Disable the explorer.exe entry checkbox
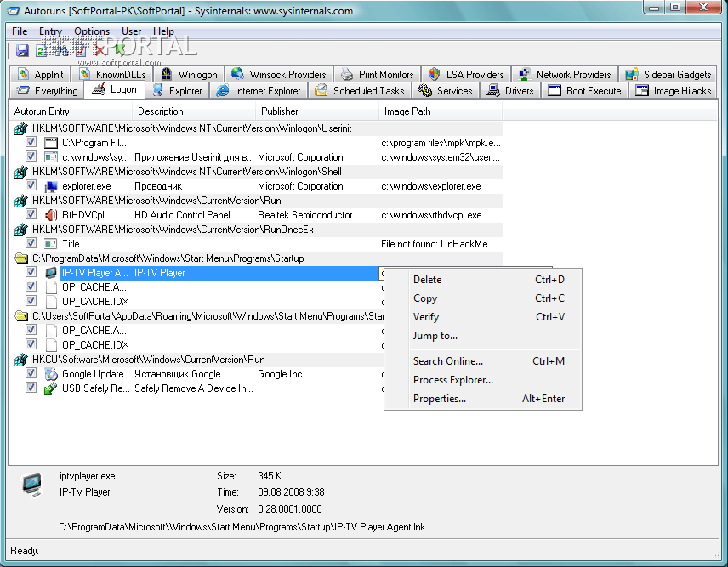Viewport: 728px width, 567px height. click(31, 185)
